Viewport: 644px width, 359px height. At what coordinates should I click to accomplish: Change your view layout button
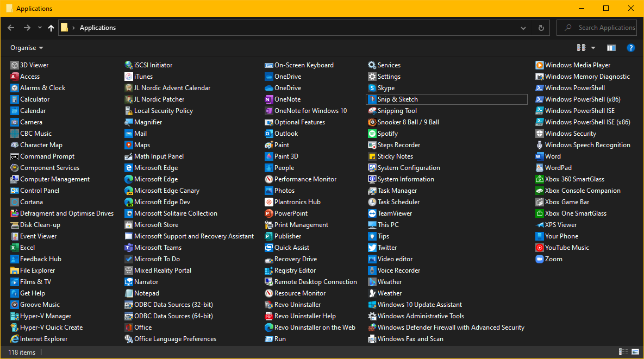[581, 48]
